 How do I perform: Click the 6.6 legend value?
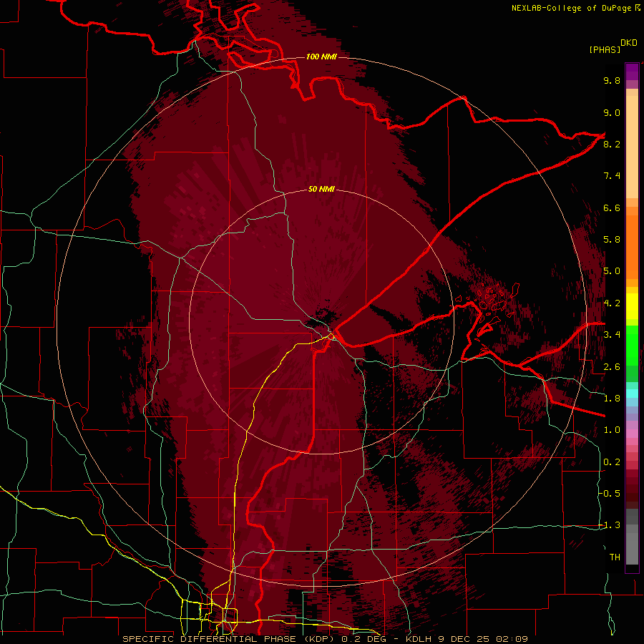(x=612, y=208)
